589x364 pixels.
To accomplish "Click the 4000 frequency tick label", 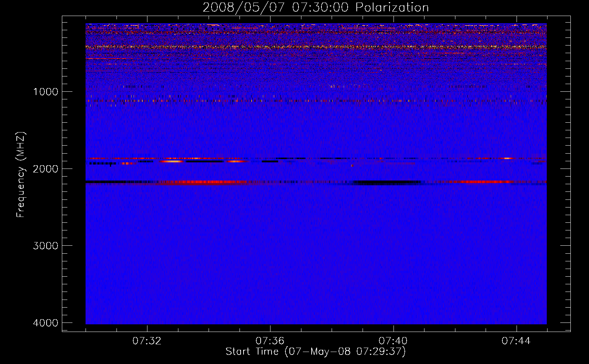I will [46, 323].
